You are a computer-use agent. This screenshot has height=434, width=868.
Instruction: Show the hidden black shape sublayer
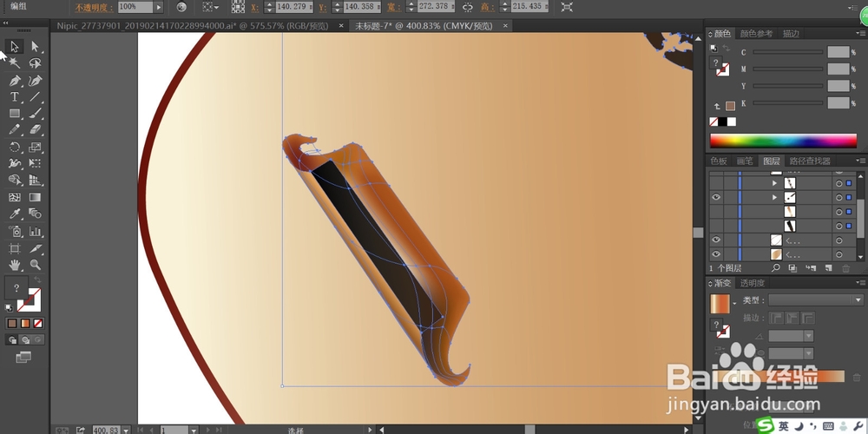click(x=716, y=226)
